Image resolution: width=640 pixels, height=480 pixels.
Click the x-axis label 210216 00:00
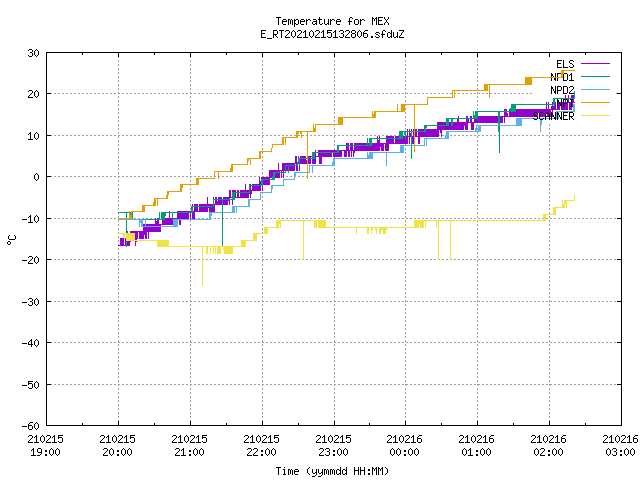(x=405, y=446)
